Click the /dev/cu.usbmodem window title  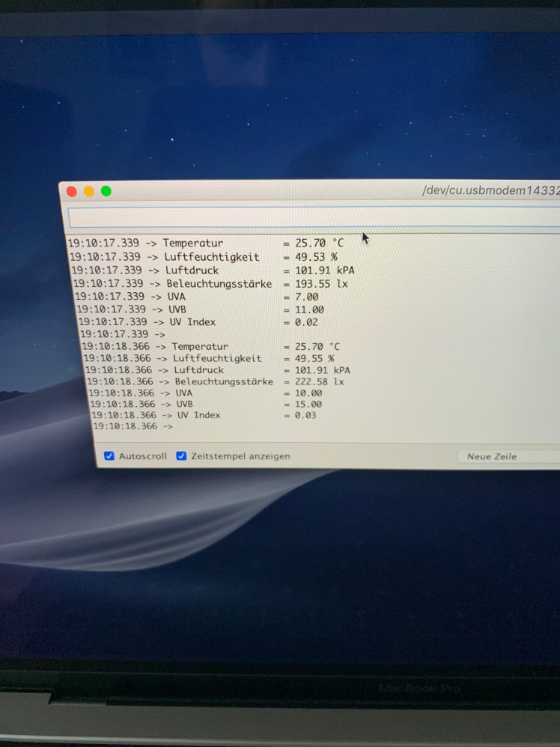click(x=490, y=190)
